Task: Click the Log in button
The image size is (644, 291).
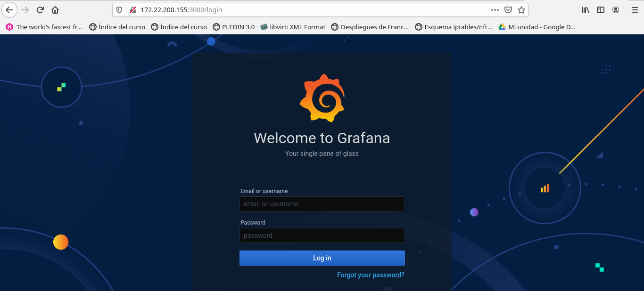Action: [322, 258]
